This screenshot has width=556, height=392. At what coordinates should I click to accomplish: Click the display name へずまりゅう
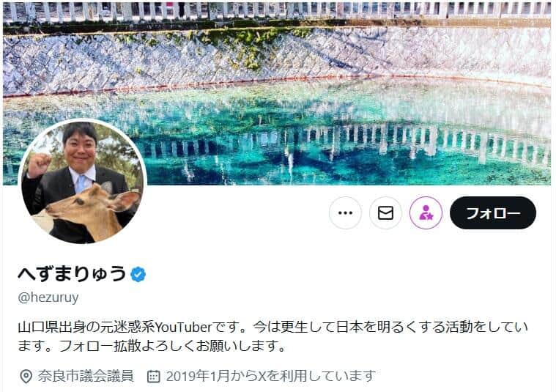(72, 274)
